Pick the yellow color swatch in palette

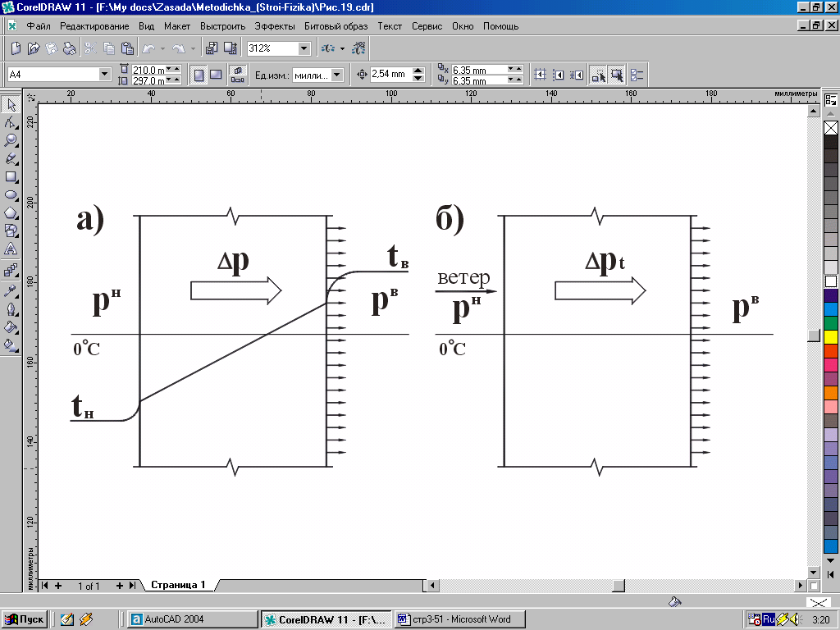(x=830, y=336)
